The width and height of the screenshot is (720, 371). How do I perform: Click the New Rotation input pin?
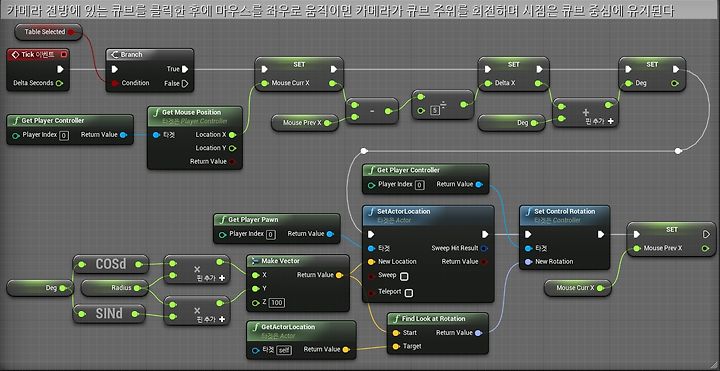click(529, 262)
